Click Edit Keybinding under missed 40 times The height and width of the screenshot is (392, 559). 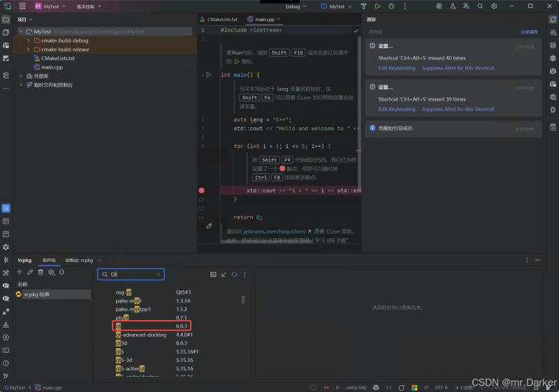(397, 68)
